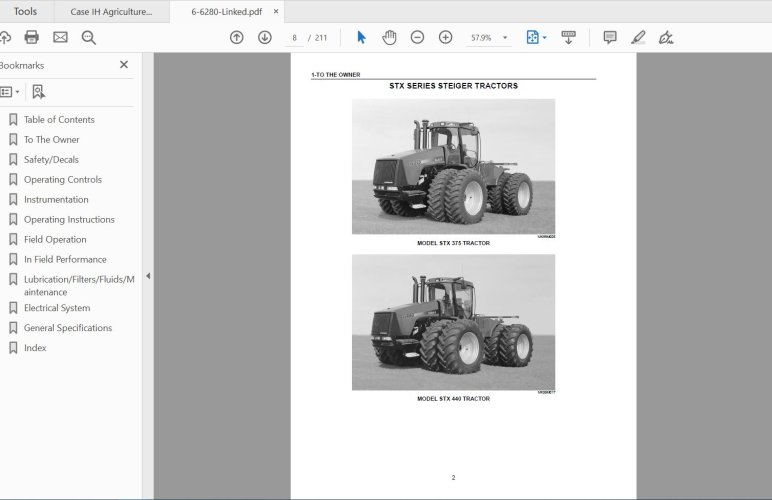The image size is (772, 500).
Task: Collapse the navigation pane arrow
Action: point(148,276)
